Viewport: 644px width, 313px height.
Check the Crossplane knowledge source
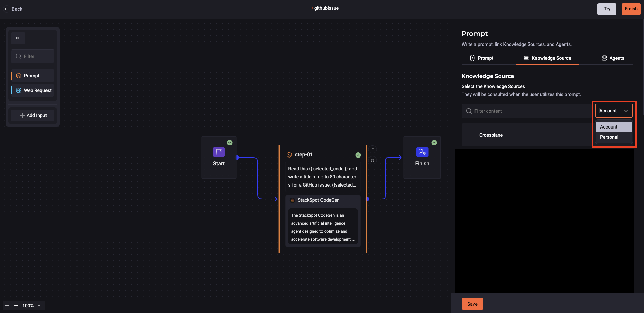471,135
